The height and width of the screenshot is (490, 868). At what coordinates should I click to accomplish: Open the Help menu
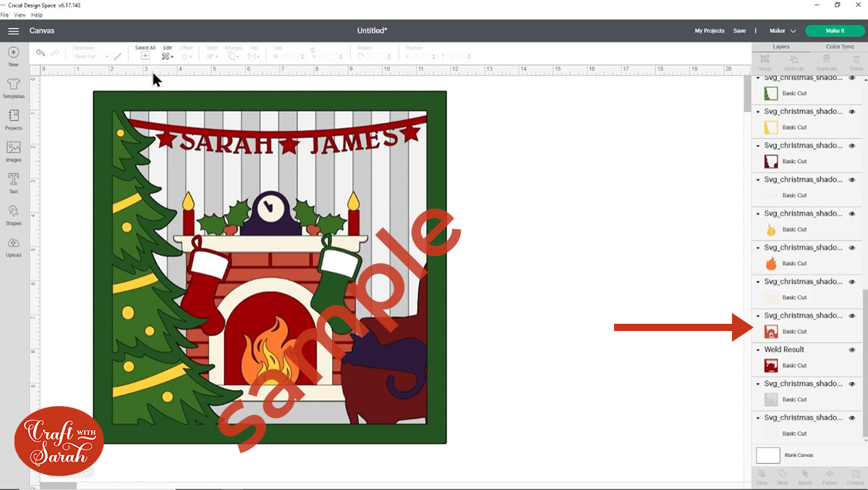click(37, 14)
